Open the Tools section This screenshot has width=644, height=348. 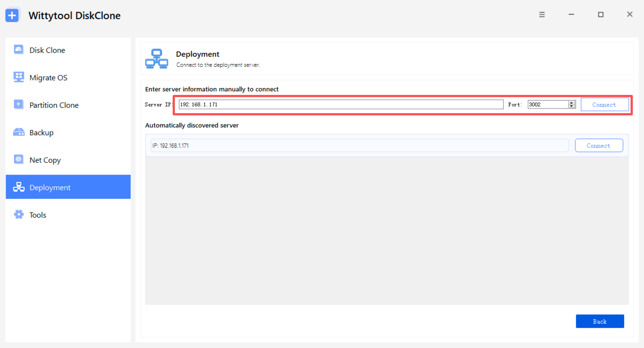pos(68,215)
